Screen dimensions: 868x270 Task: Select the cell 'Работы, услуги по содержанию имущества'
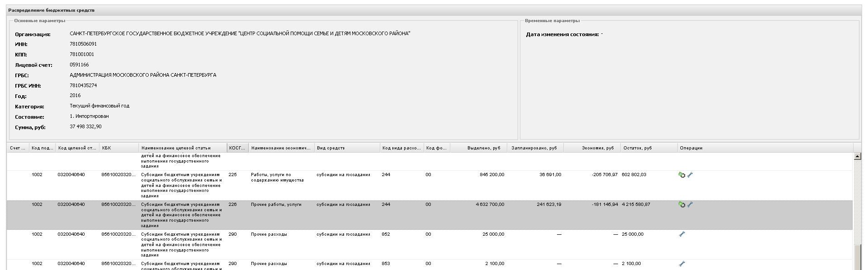[x=277, y=177]
